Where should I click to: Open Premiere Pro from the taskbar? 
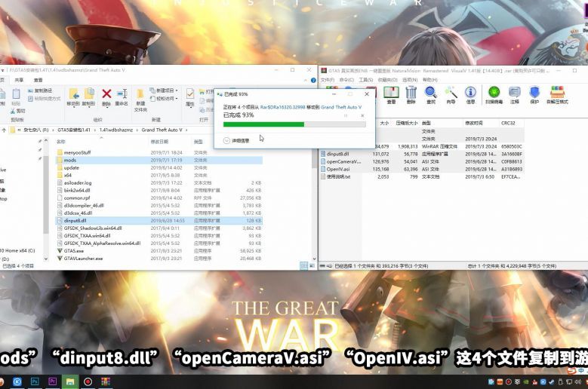pyautogui.click(x=52, y=381)
